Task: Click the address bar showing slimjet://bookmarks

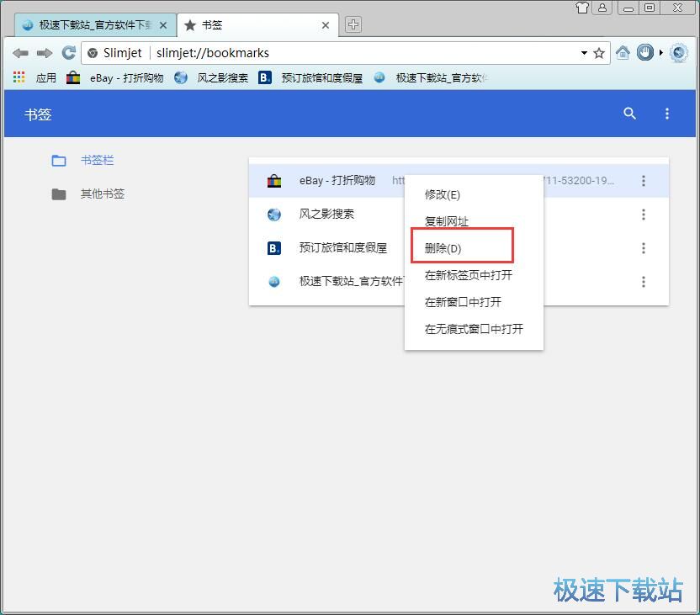Action: pos(346,53)
